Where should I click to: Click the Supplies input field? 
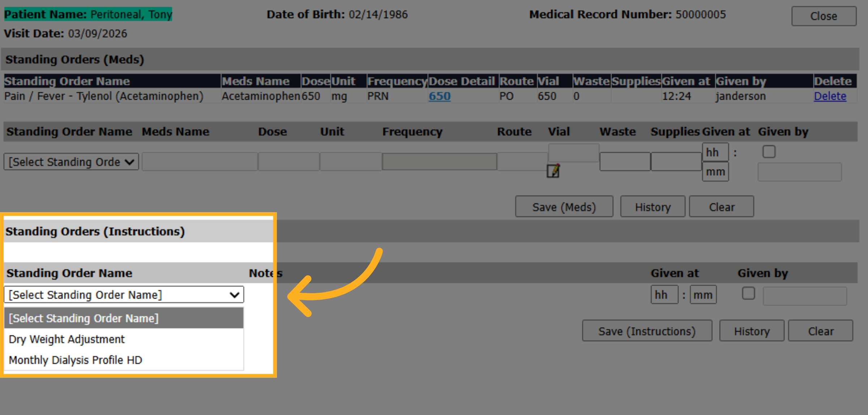(676, 162)
